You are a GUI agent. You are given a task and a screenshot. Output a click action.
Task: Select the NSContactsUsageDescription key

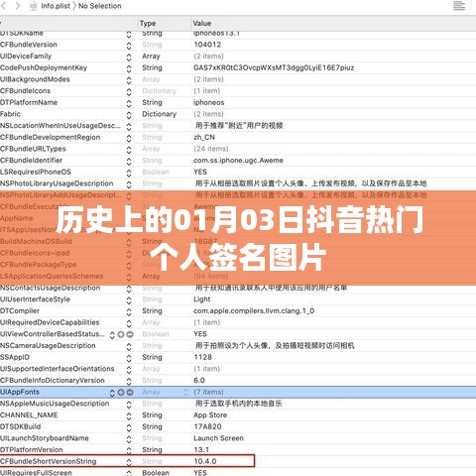(x=50, y=288)
